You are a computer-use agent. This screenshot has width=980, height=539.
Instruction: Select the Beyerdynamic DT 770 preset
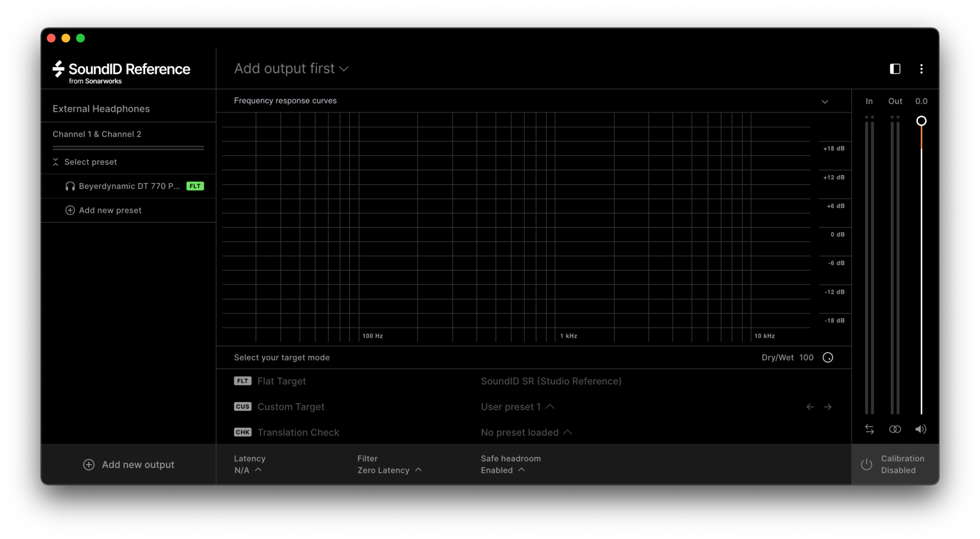pos(128,186)
